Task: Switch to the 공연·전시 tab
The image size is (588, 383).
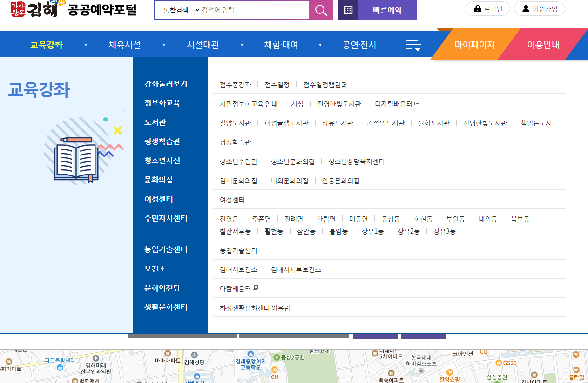Action: point(359,44)
